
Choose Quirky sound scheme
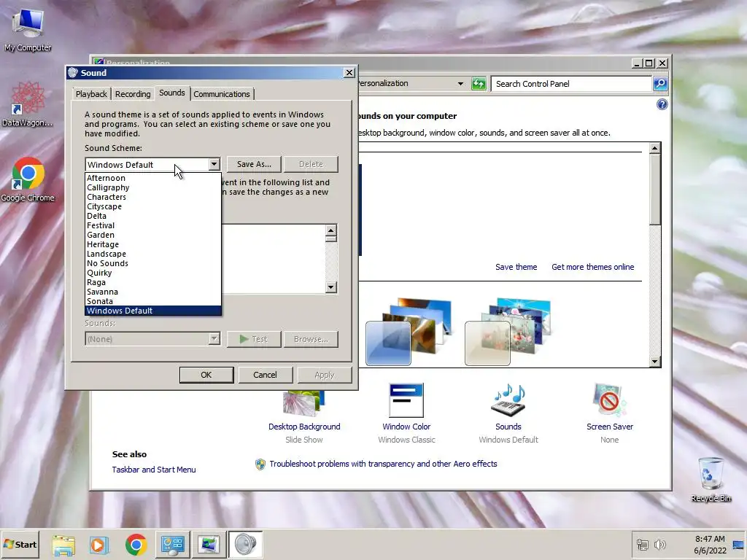(x=153, y=273)
